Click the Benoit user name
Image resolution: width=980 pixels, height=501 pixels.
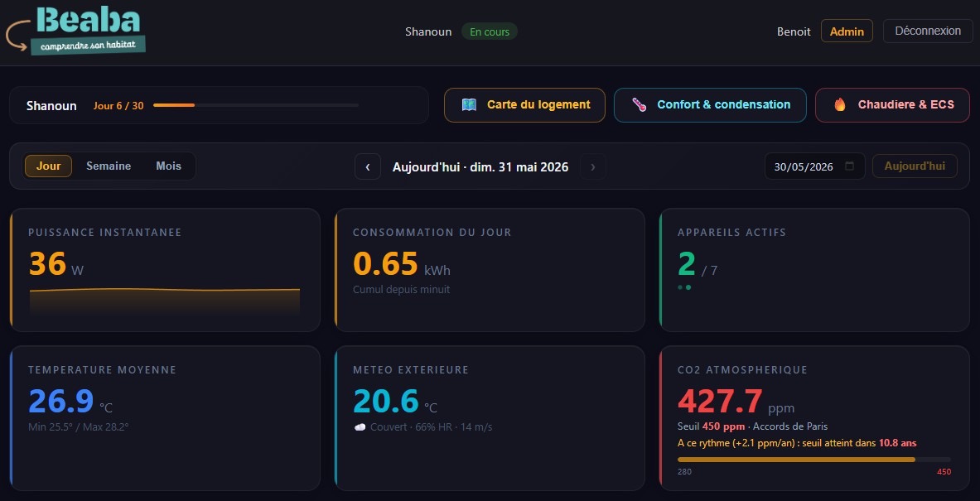[794, 31]
